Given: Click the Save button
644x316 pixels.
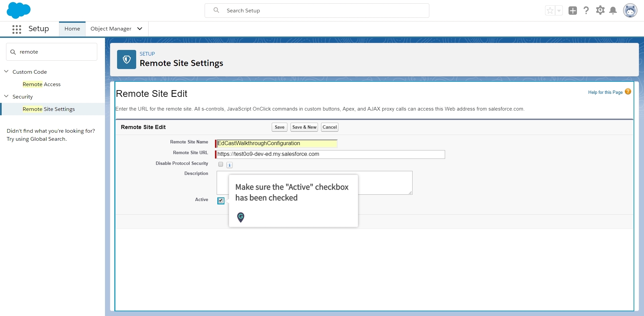Looking at the screenshot, I should (279, 127).
